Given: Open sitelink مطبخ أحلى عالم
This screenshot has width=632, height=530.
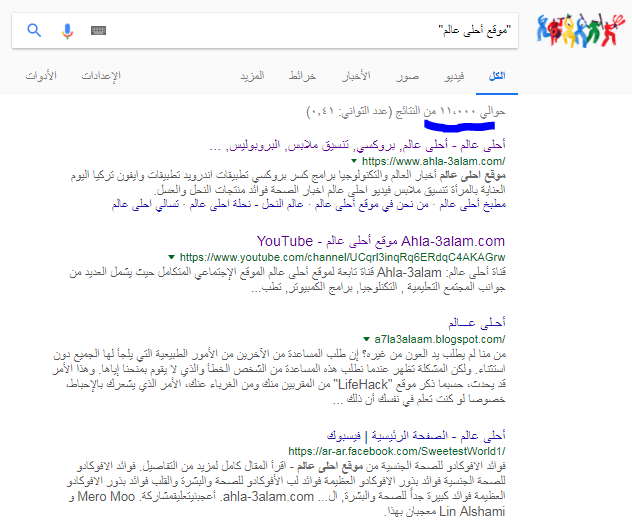Looking at the screenshot, I should coord(472,205).
